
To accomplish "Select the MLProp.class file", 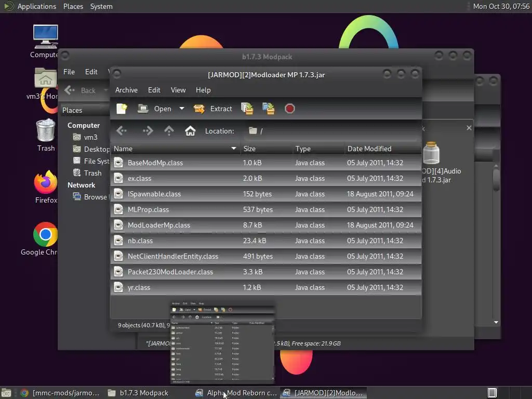I will click(x=266, y=210).
